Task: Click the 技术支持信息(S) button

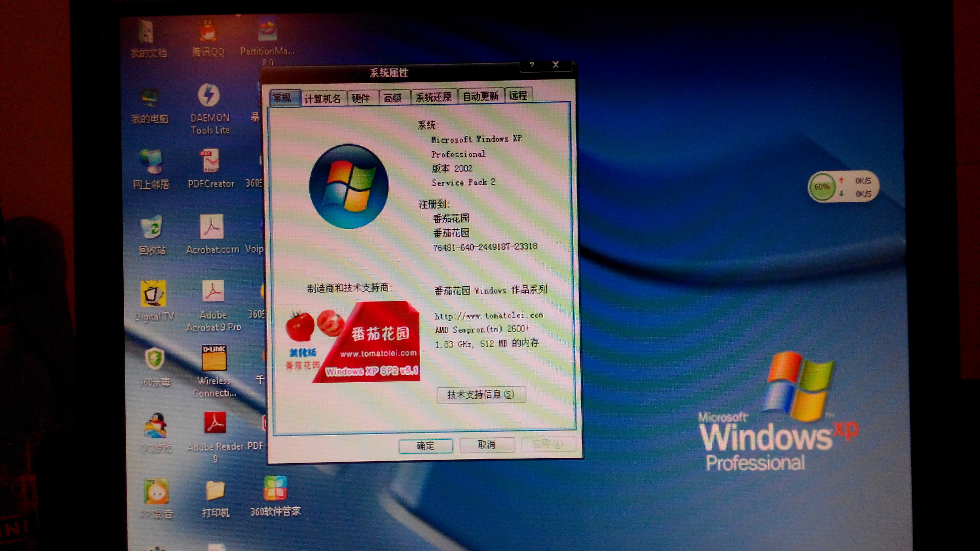Action: 481,394
